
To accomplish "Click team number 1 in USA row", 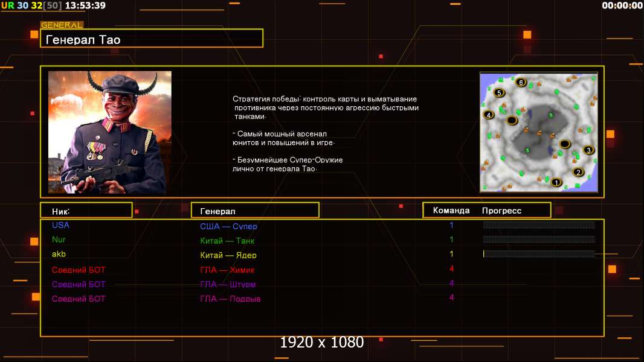I will (x=451, y=225).
